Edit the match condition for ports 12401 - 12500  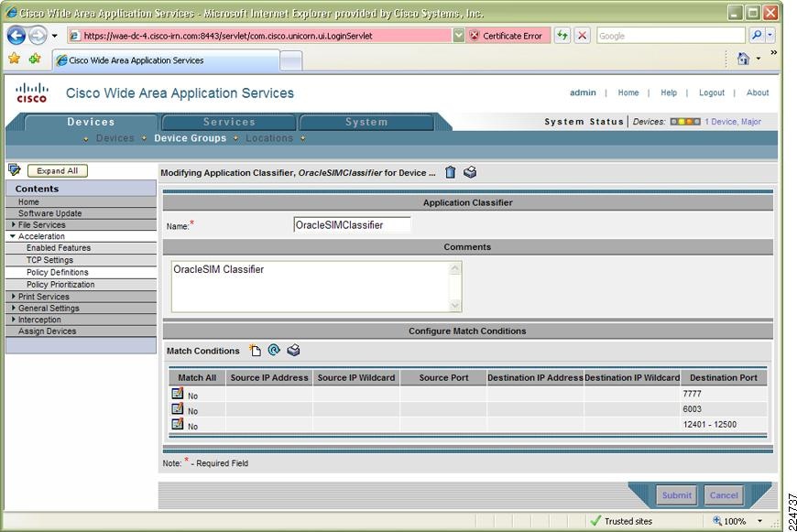click(x=178, y=423)
